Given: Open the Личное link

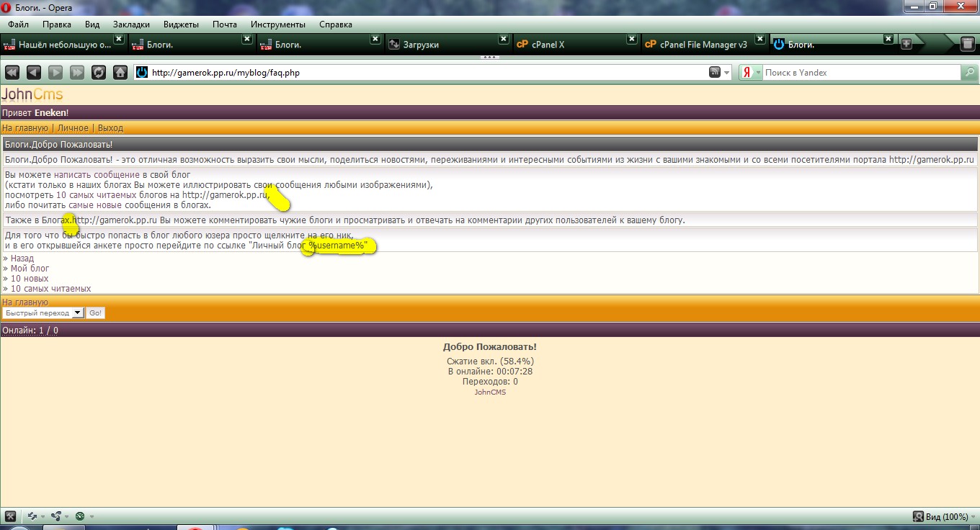Looking at the screenshot, I should 73,128.
